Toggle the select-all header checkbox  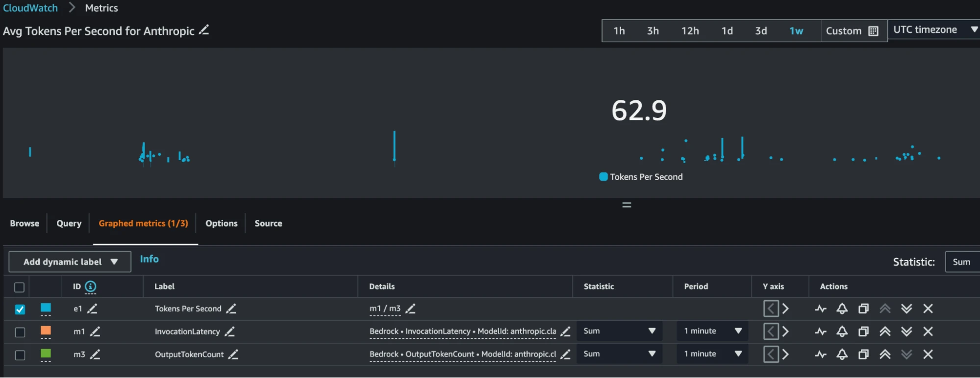click(20, 287)
